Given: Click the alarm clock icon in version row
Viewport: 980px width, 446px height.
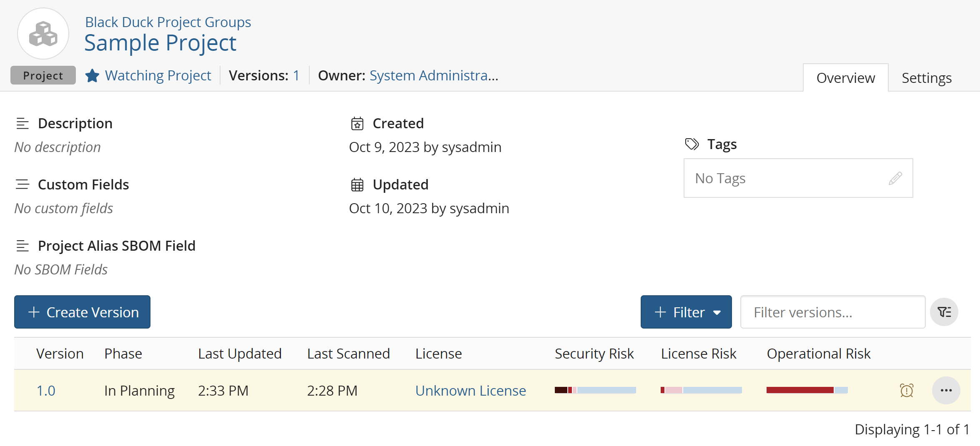Looking at the screenshot, I should coord(906,390).
